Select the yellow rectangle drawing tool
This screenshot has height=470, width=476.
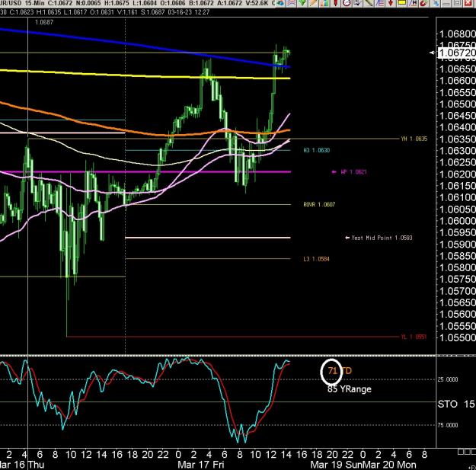[x=402, y=3]
